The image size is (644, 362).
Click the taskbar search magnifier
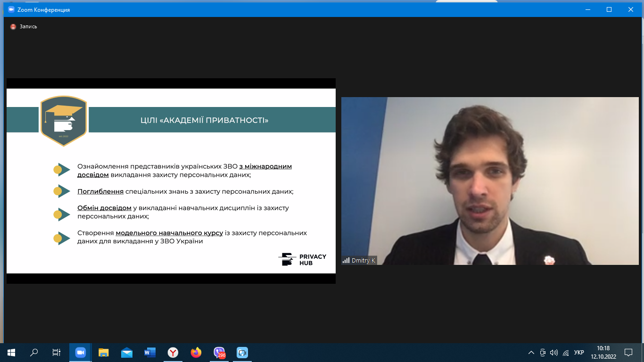[34, 352]
